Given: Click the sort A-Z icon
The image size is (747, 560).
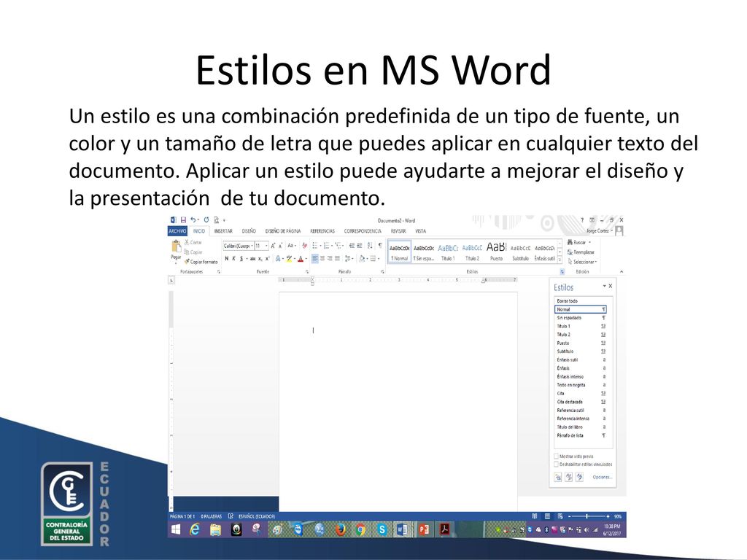Looking at the screenshot, I should pos(370,246).
